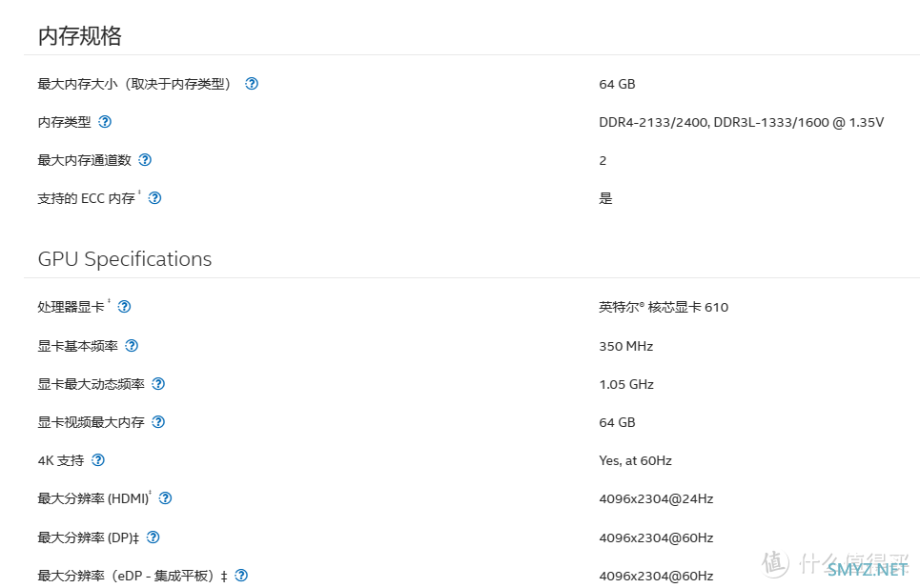Viewport: 920px width, 588px height.
Task: Click the 处理器显卡 label
Action: pyautogui.click(x=71, y=307)
